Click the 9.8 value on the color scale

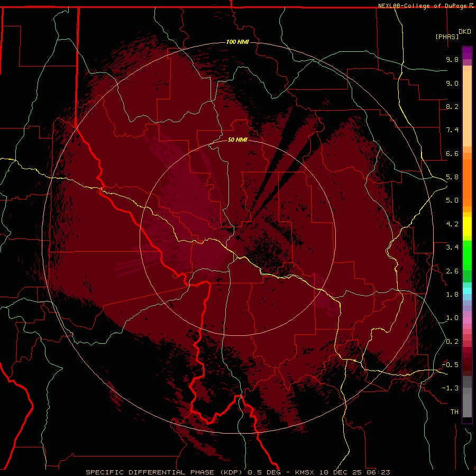pyautogui.click(x=452, y=59)
